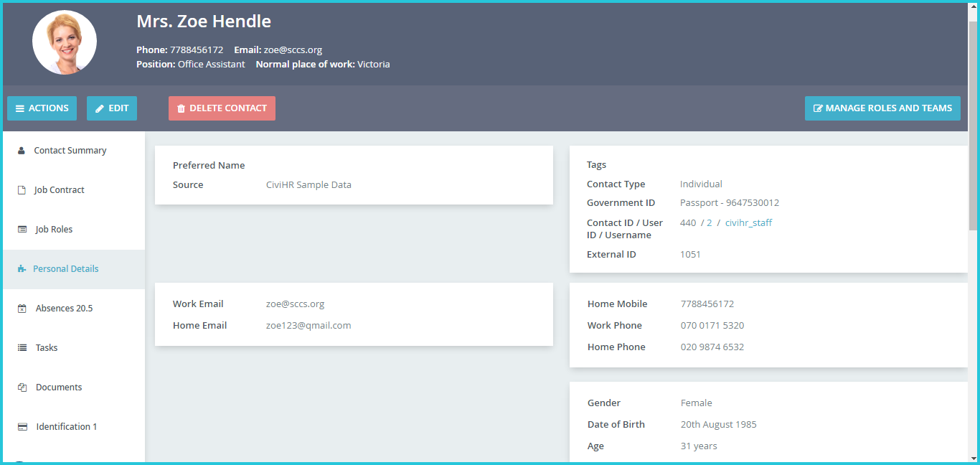
Task: Click the Contact ID 440
Action: [x=688, y=223]
